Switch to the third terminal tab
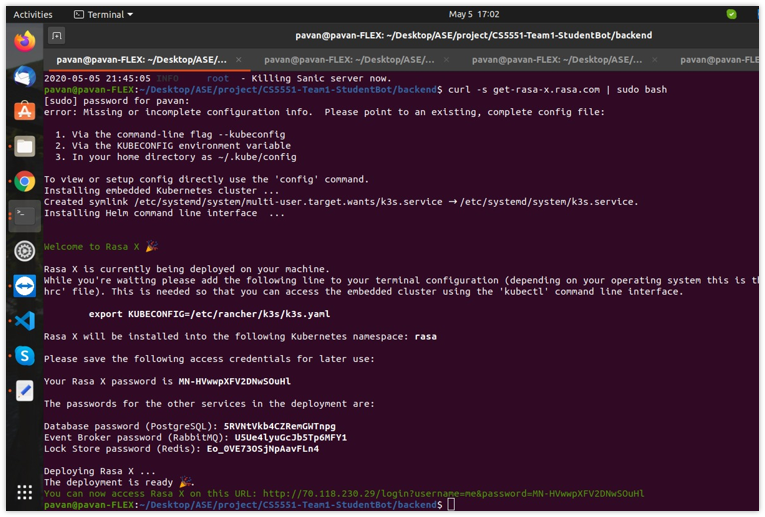The width and height of the screenshot is (765, 517). pos(557,60)
